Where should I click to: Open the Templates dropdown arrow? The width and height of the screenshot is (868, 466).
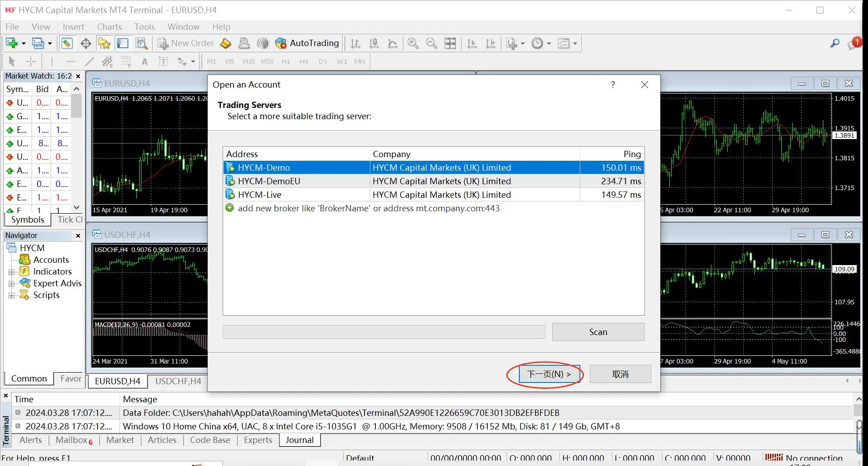tap(575, 44)
